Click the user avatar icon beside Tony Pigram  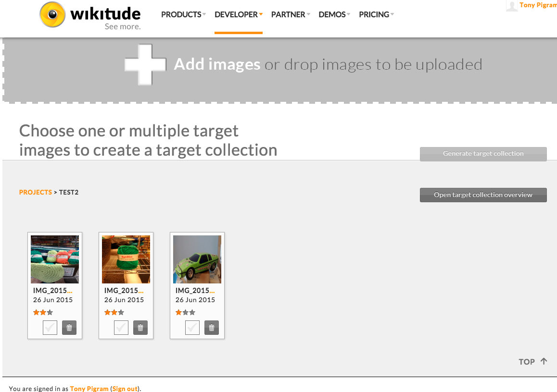[511, 6]
